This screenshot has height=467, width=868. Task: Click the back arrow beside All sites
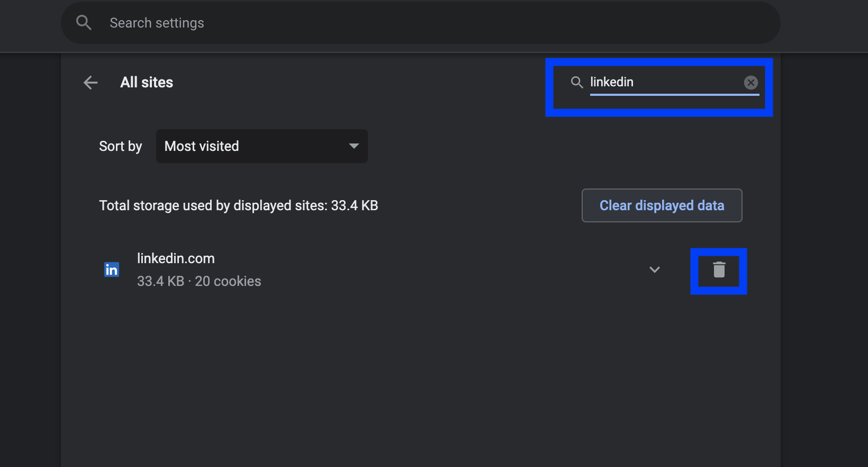(91, 83)
